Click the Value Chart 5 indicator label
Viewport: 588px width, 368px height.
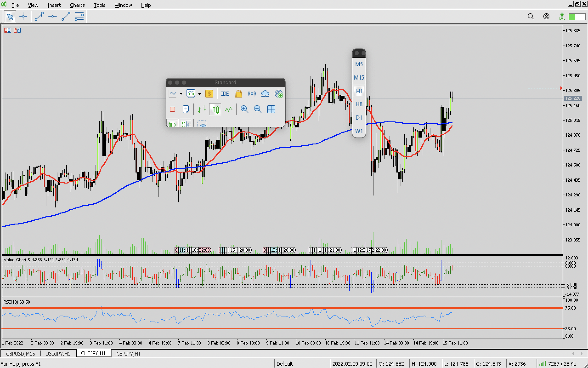tap(41, 259)
